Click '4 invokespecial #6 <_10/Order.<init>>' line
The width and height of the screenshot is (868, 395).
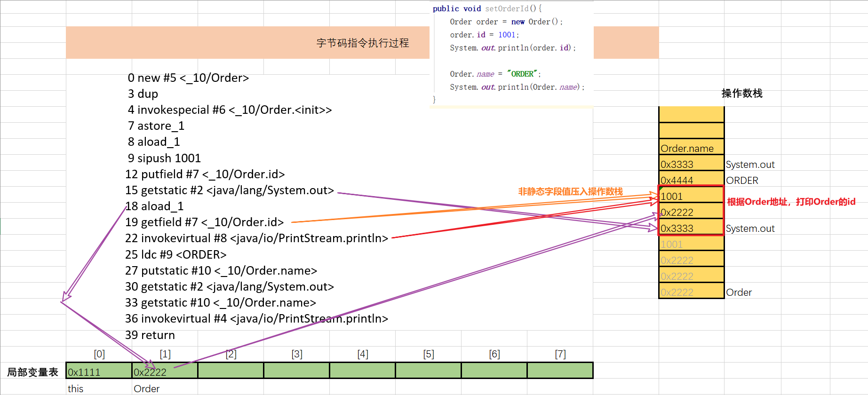coord(230,110)
